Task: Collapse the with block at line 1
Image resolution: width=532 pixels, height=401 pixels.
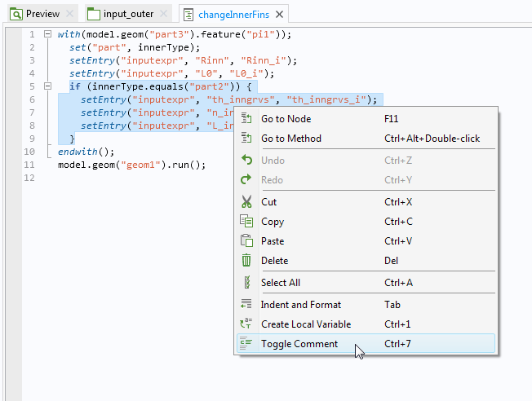Action: point(47,34)
